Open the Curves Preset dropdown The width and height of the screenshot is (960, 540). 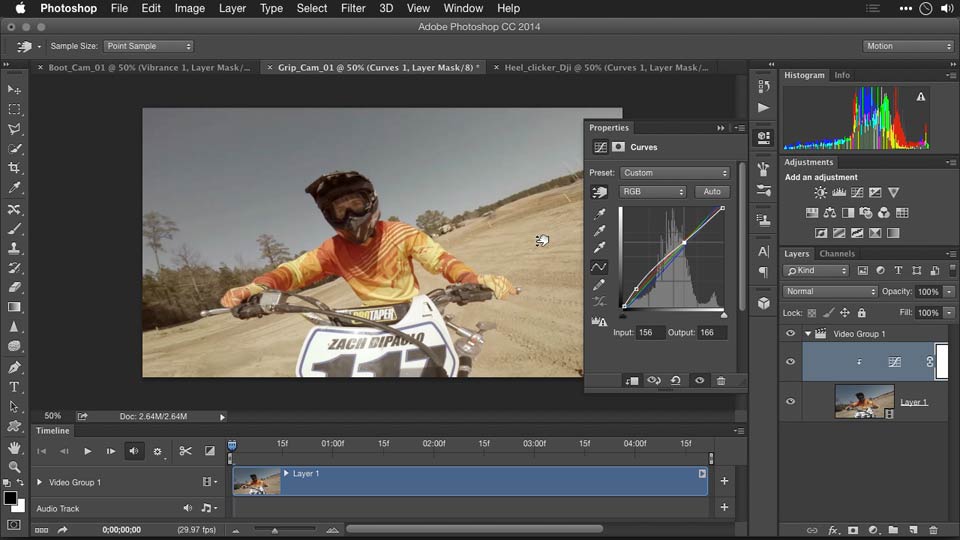[x=675, y=173]
